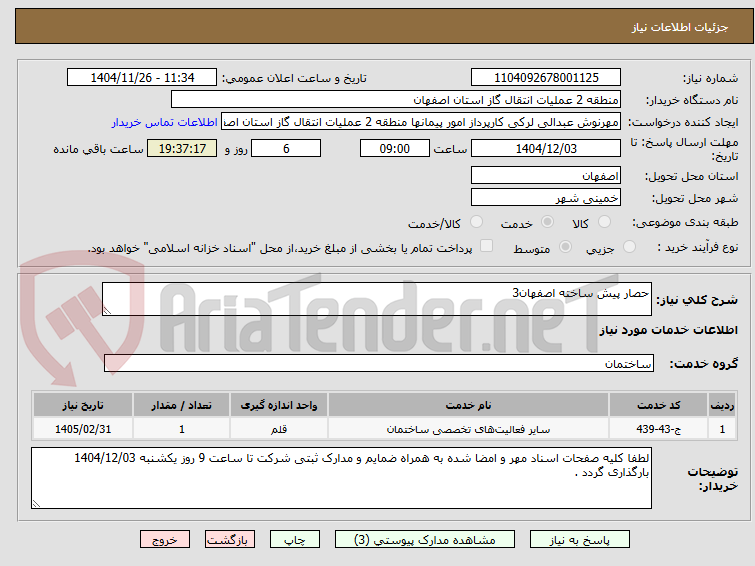
Task: Click the استان محل تحویل field اصفهان
Action: click(546, 175)
